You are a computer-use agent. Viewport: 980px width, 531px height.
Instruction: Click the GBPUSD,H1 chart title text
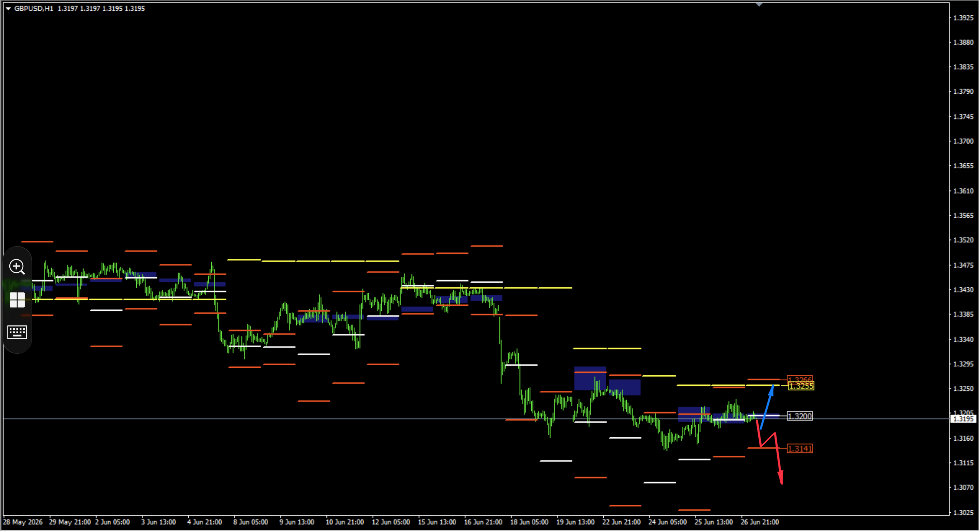point(34,8)
